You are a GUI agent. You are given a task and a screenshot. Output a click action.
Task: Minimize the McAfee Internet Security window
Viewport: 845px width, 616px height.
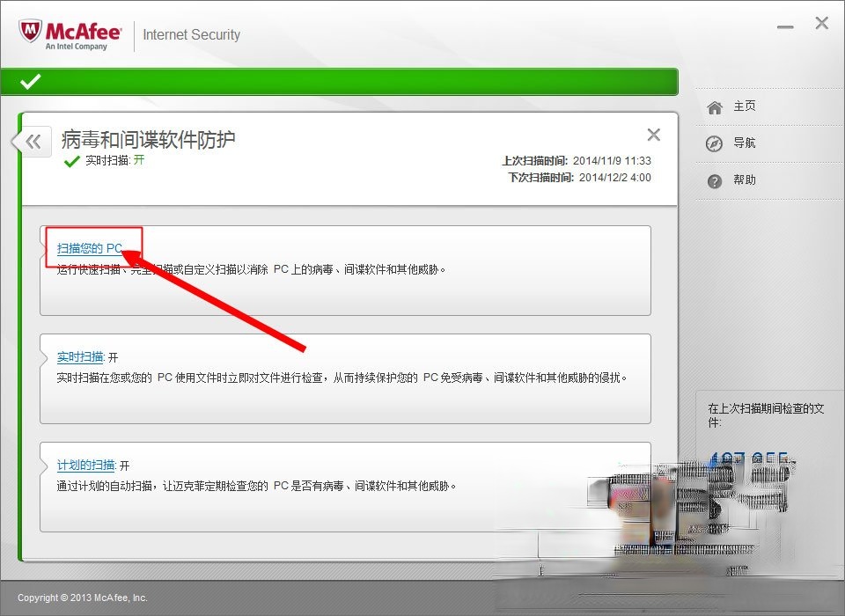(785, 26)
